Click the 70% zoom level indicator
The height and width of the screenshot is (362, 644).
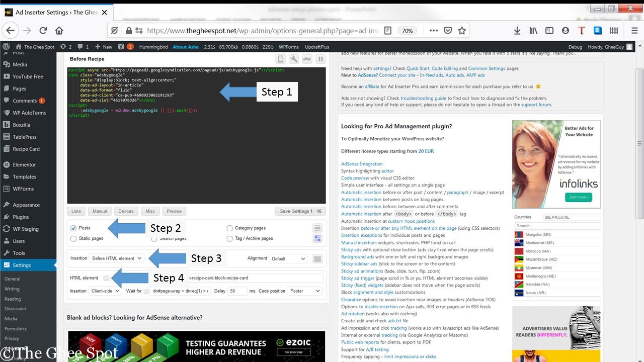[407, 31]
